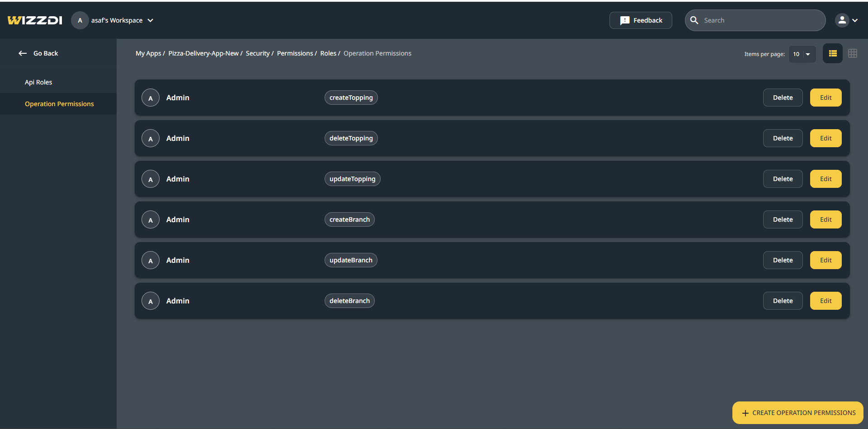Click the Admin avatar in createTopping row

click(x=151, y=98)
